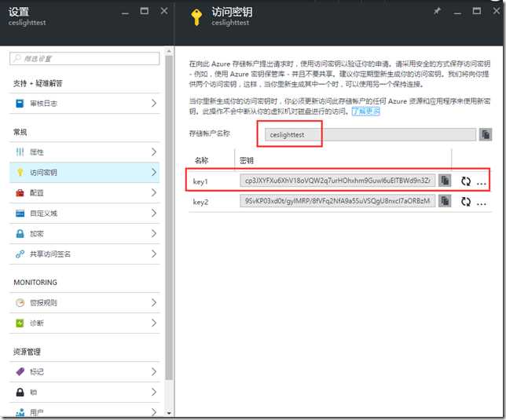Screen dimensions: 506x420
Task: Expand the 自定义域 row chevron
Action: pyautogui.click(x=154, y=213)
